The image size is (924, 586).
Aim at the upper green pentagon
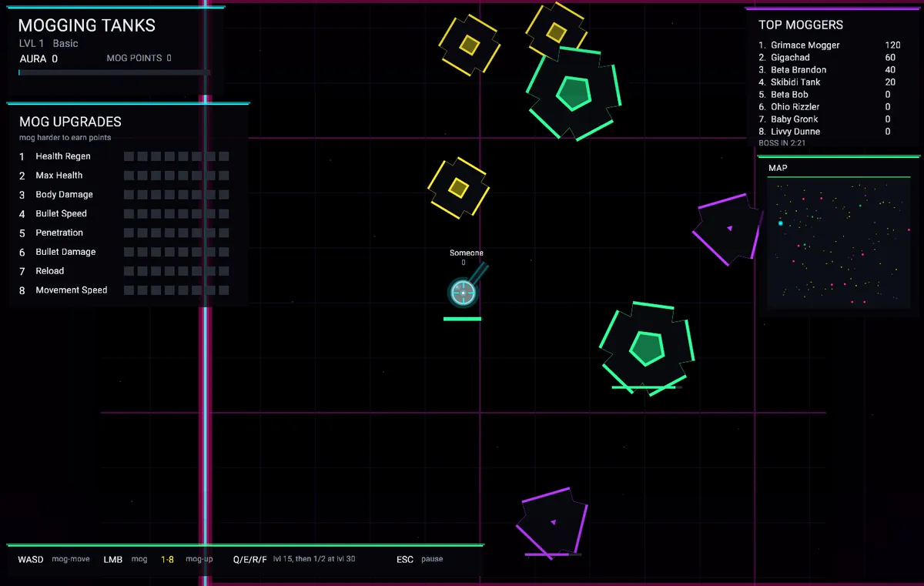click(x=574, y=93)
